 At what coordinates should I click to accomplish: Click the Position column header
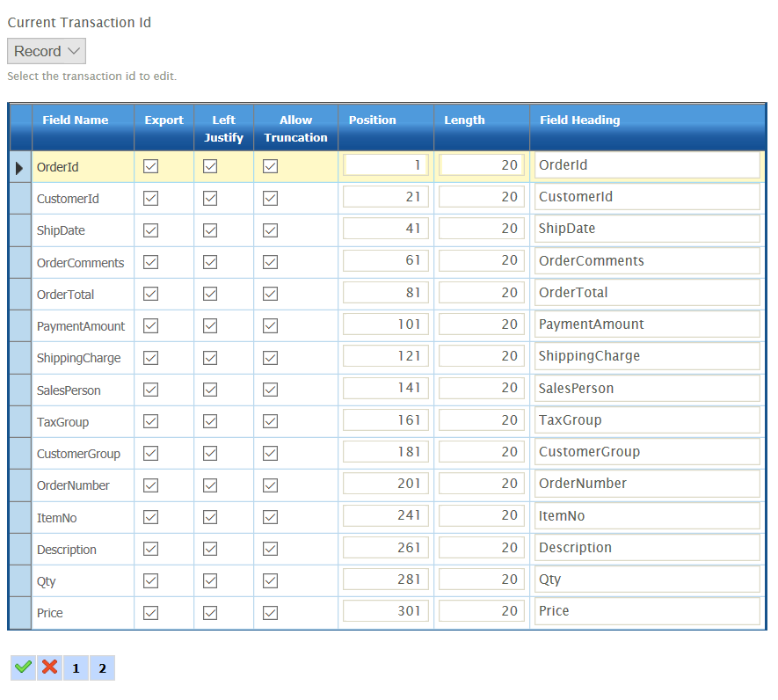pyautogui.click(x=373, y=120)
